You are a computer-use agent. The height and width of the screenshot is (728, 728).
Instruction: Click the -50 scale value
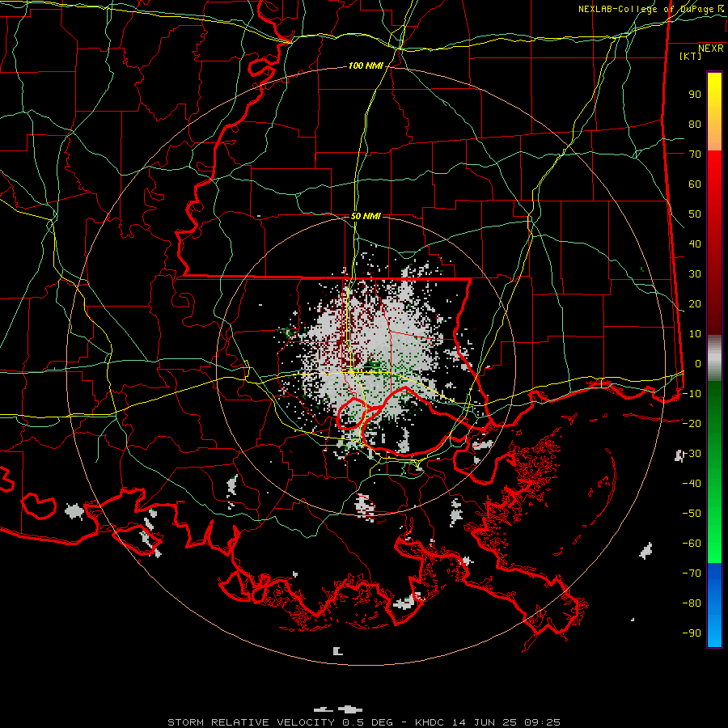692,514
